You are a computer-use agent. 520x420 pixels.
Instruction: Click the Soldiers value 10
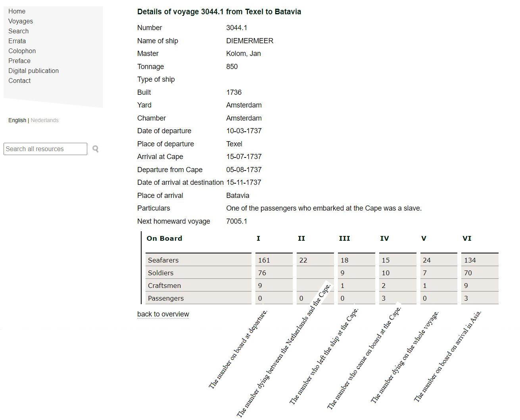(x=386, y=273)
